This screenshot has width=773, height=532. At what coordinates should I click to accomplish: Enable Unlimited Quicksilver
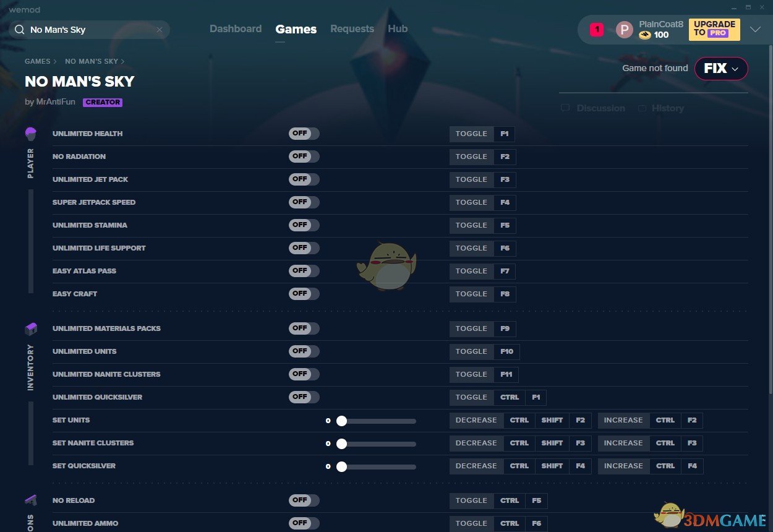coord(304,397)
